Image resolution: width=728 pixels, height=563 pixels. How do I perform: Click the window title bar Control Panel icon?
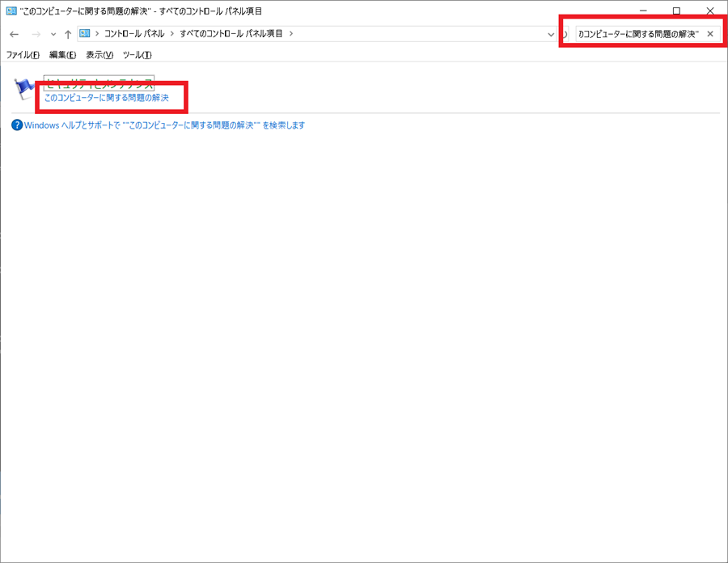(x=11, y=11)
